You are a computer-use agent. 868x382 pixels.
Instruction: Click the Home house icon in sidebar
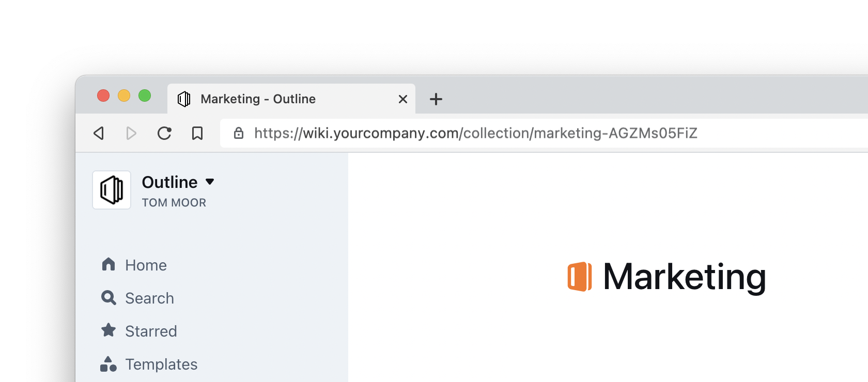[109, 264]
